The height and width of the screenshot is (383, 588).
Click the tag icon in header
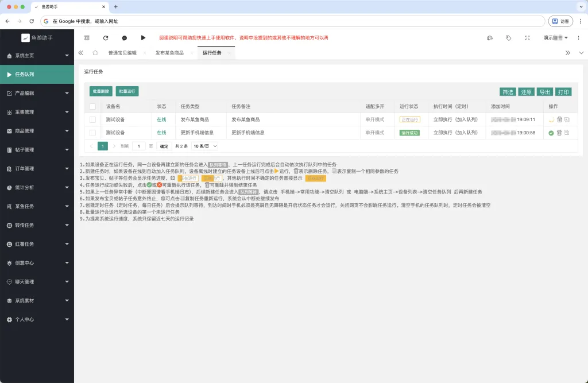[509, 38]
